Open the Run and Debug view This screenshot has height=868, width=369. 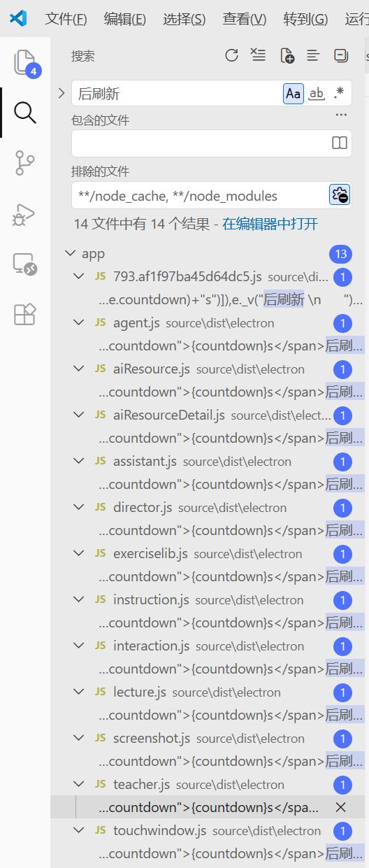24,214
